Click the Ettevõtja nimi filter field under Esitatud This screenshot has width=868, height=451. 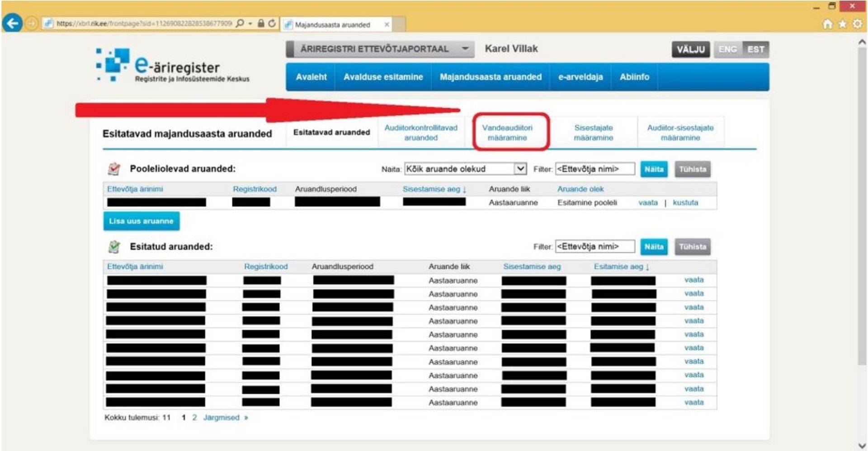[x=594, y=246]
